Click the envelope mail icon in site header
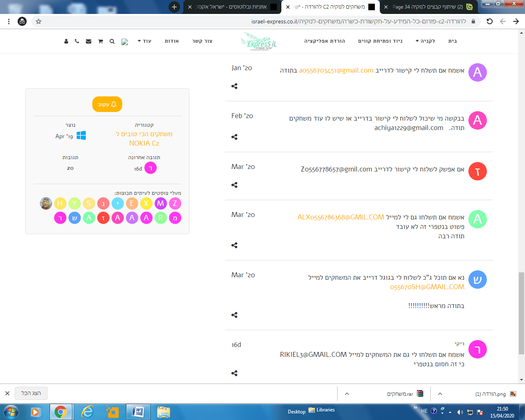This screenshot has height=420, width=525. [x=88, y=41]
